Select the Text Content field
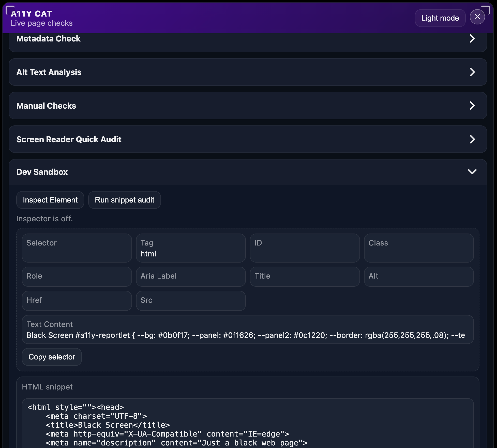The image size is (497, 448). tap(247, 330)
